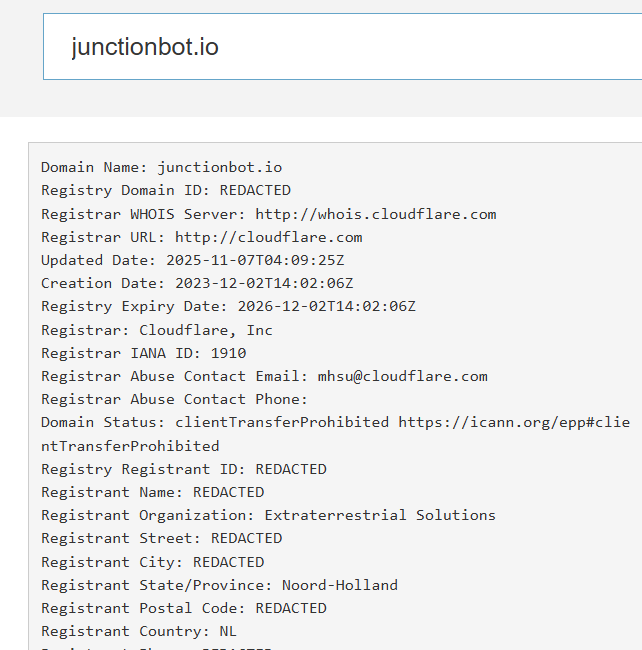The height and width of the screenshot is (650, 642).
Task: Click the Registrar IANA ID 1910
Action: point(228,353)
